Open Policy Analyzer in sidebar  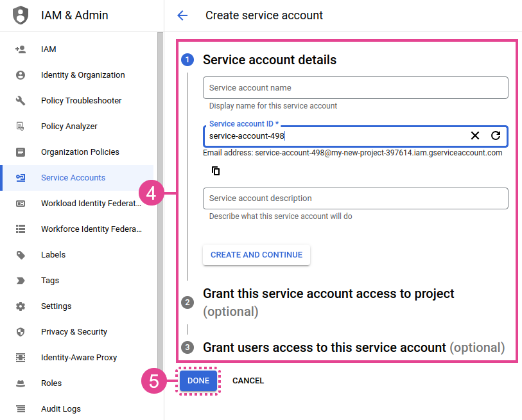(77, 127)
